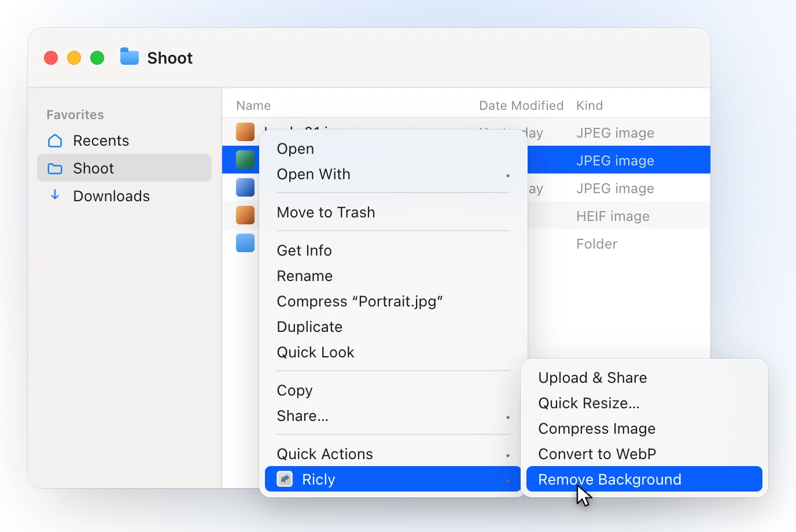
Task: Select the blue image thumbnail in third row
Action: [245, 187]
